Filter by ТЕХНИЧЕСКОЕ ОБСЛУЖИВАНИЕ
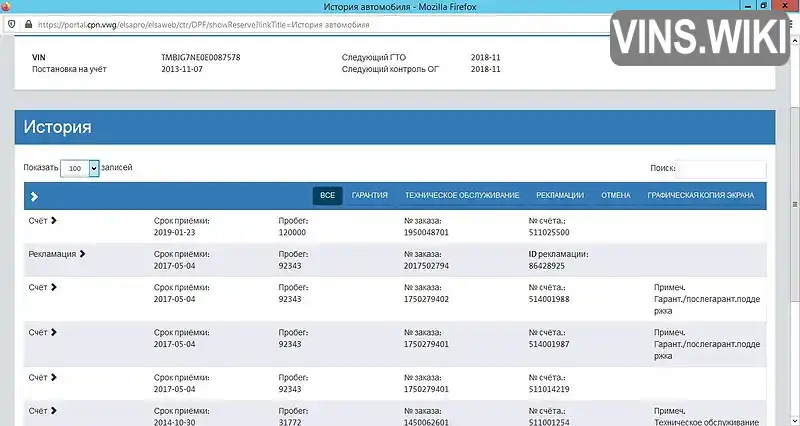The height and width of the screenshot is (426, 800). 462,195
